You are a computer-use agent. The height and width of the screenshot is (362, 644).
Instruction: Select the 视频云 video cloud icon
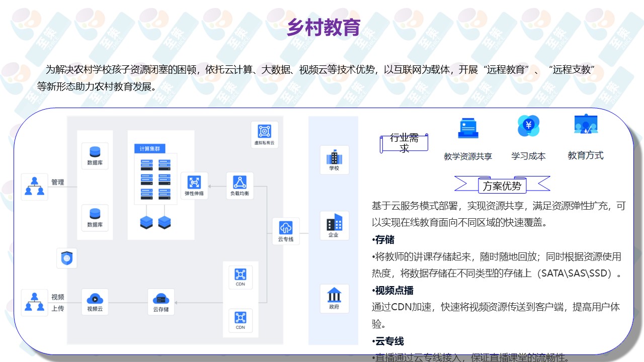click(x=95, y=298)
